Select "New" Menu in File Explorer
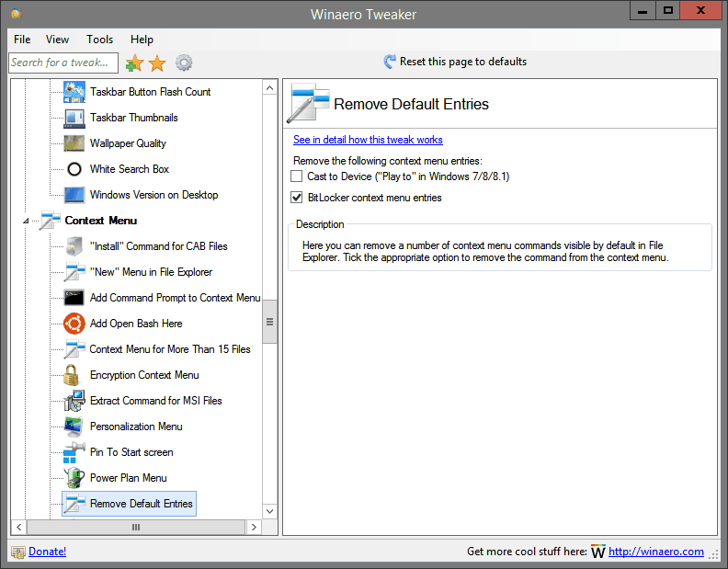This screenshot has width=728, height=569. click(151, 272)
